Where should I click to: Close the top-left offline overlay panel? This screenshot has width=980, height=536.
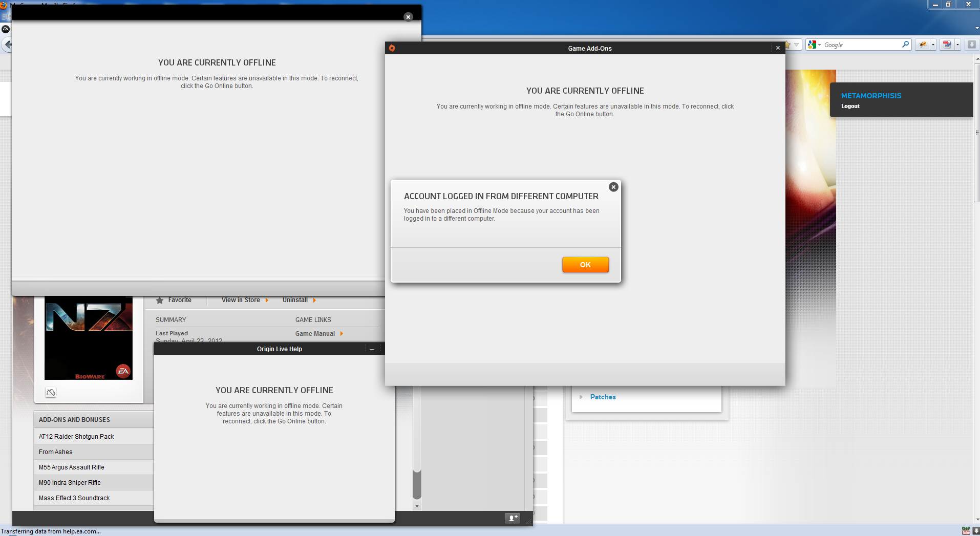point(408,17)
